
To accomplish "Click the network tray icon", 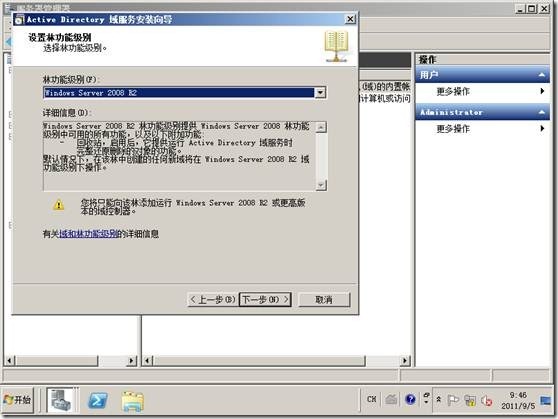I will pos(470,400).
